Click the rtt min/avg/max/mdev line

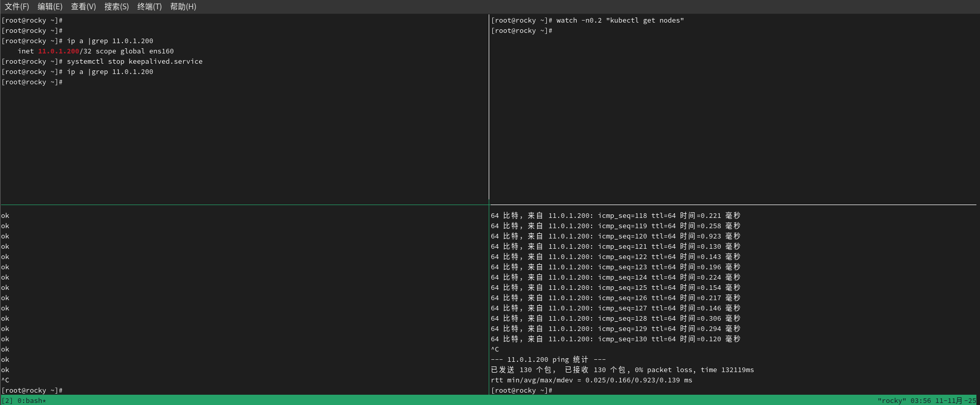(x=592, y=380)
